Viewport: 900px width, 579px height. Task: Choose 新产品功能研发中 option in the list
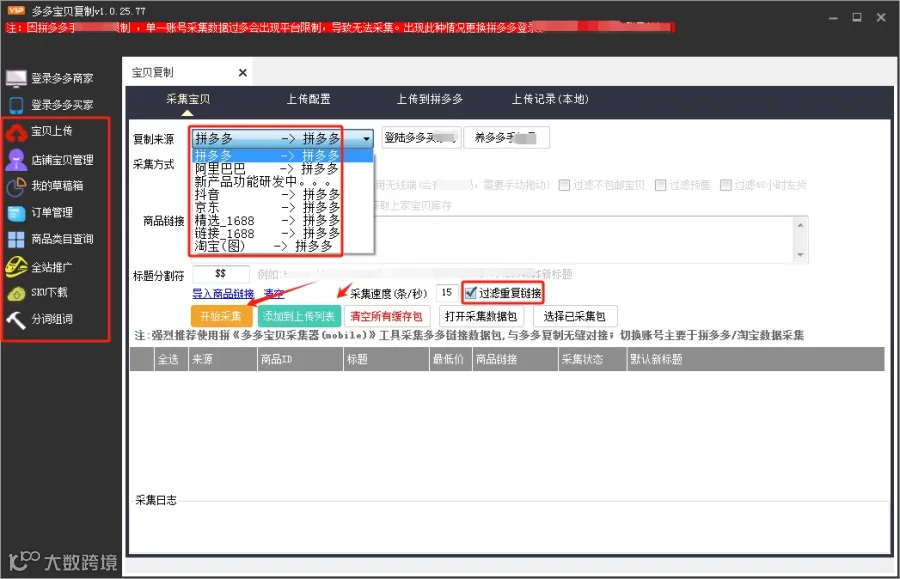282,181
